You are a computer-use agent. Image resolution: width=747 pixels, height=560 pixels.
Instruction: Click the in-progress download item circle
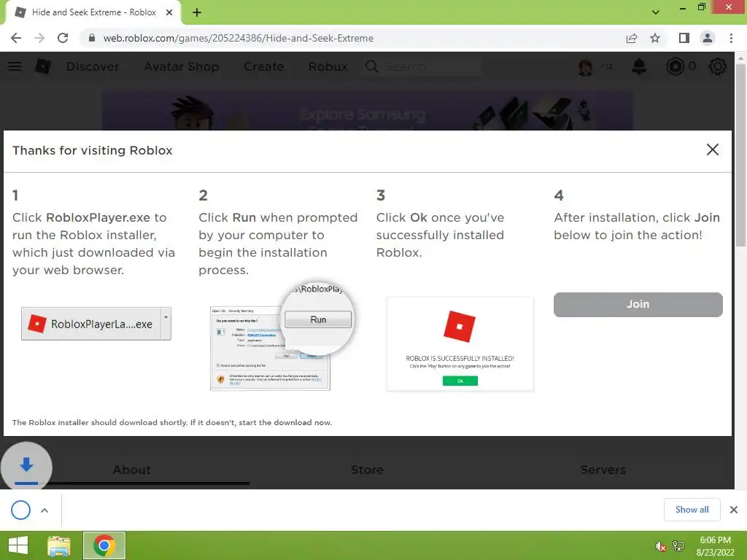pyautogui.click(x=20, y=510)
